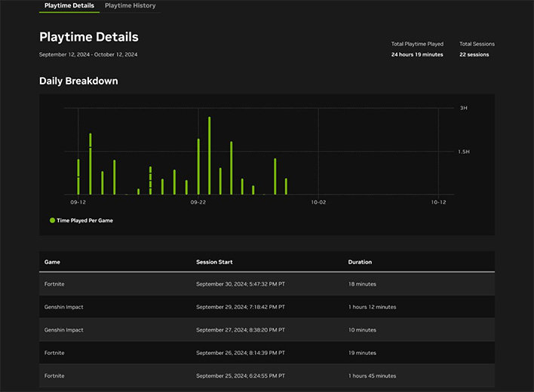Click the tallest chart bar just after 09-22
Screen dimensions: 534x392
[x=210, y=155]
